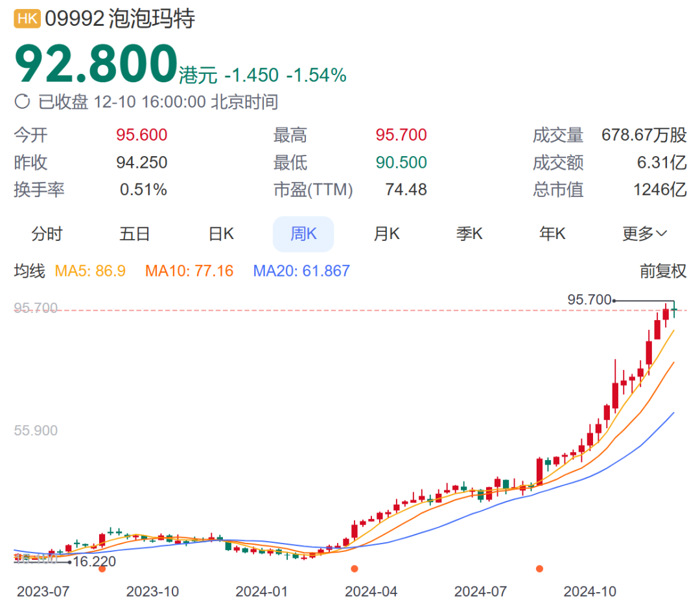The width and height of the screenshot is (700, 609).
Task: Click the 换手率 value 0.51%
Action: [143, 190]
